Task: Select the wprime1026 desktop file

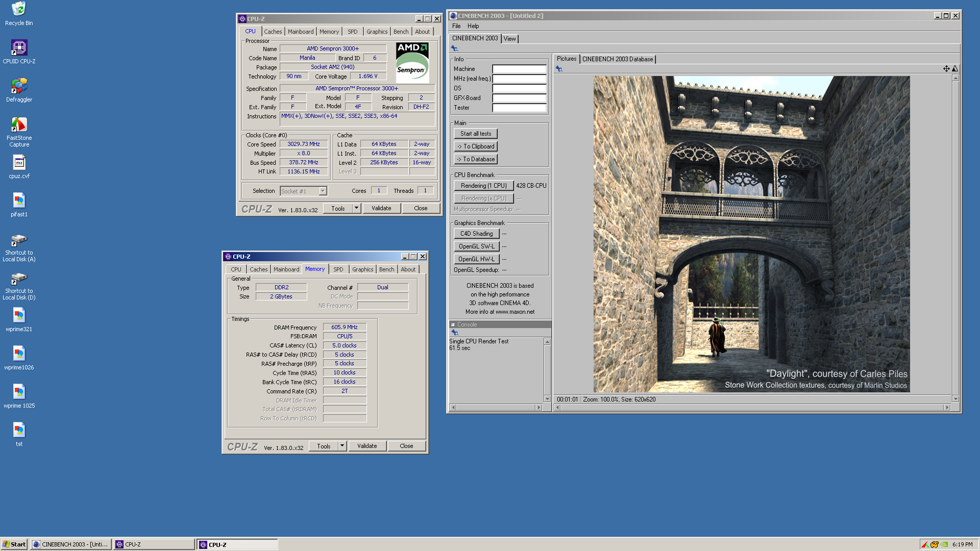Action: pos(19,358)
